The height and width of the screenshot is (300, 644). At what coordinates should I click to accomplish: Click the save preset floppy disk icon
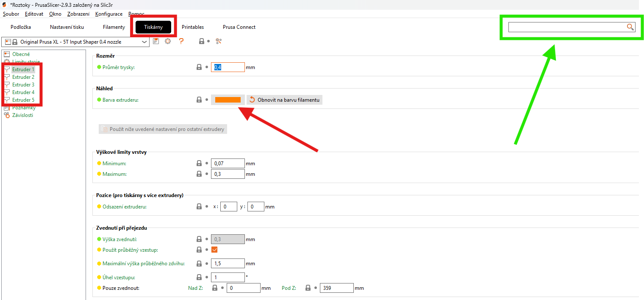point(156,42)
